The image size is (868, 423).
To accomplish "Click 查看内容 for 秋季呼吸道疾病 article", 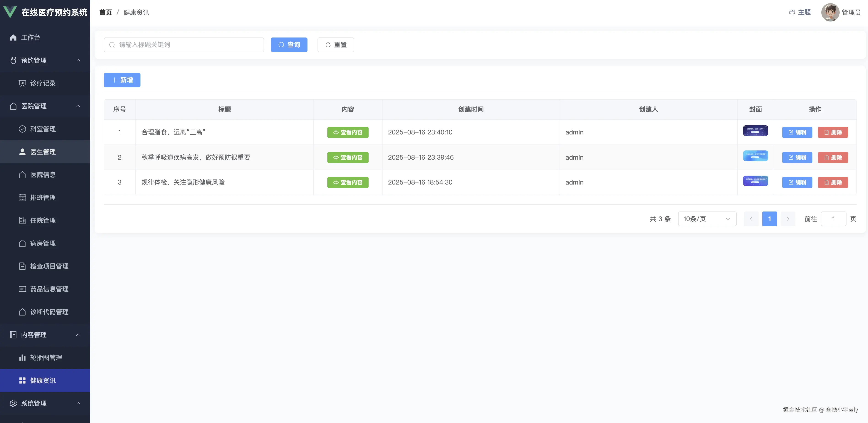I will 348,157.
